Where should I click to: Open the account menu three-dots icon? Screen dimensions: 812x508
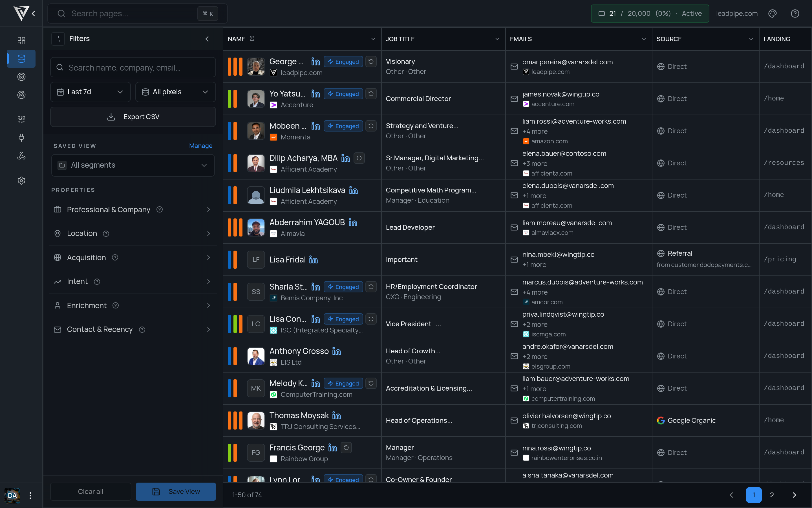[x=30, y=495]
